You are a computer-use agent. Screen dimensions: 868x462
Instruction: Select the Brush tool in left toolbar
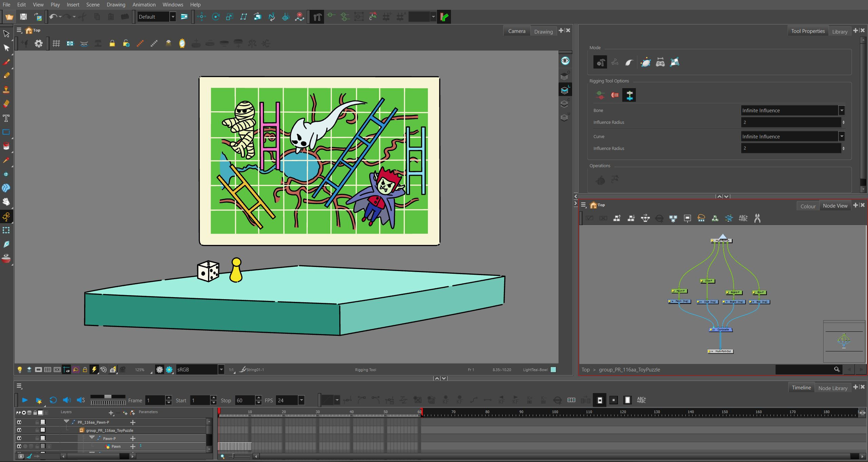point(6,62)
